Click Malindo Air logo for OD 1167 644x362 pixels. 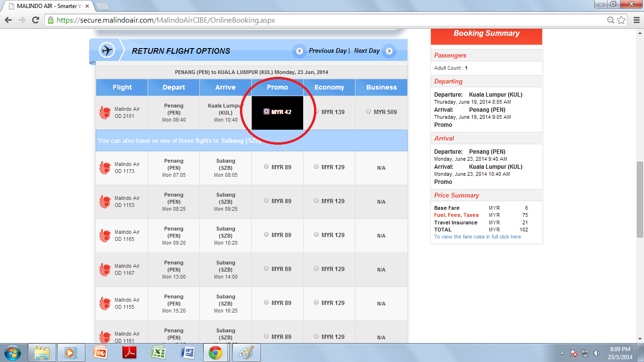coord(105,270)
